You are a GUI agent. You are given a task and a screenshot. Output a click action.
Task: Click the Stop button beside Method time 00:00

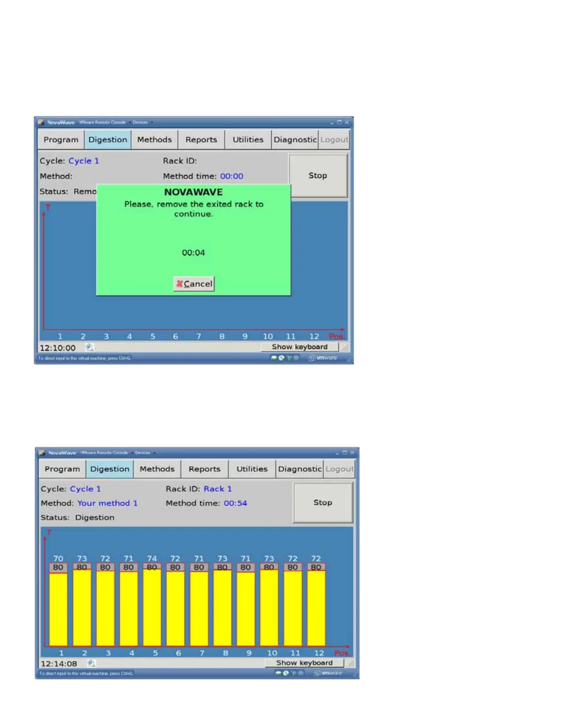pyautogui.click(x=318, y=176)
